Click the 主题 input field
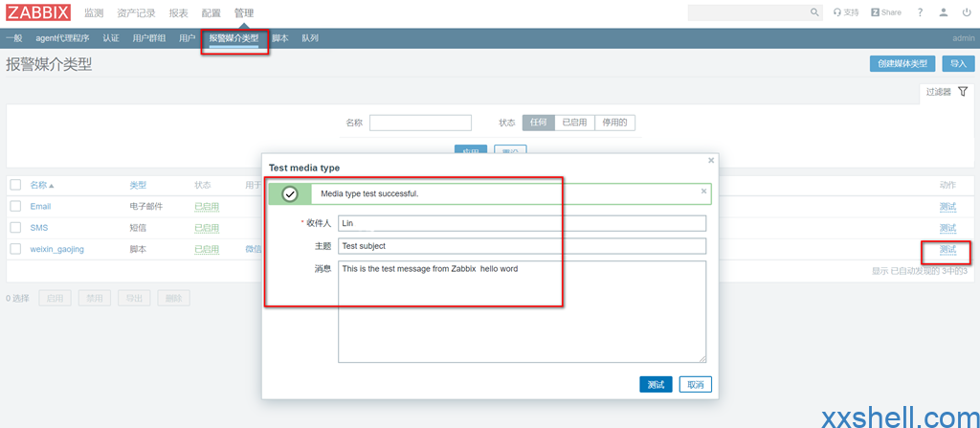The height and width of the screenshot is (428, 980). [x=522, y=246]
